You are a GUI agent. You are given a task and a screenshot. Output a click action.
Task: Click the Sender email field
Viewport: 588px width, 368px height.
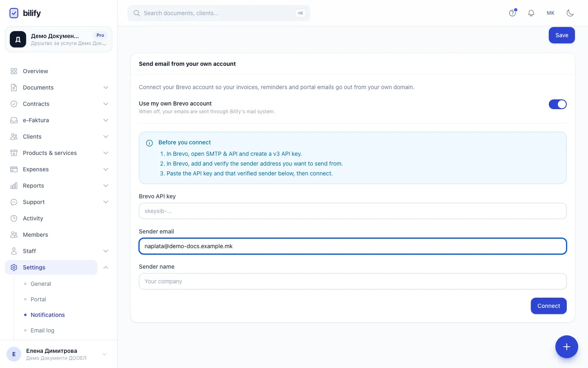tap(353, 246)
